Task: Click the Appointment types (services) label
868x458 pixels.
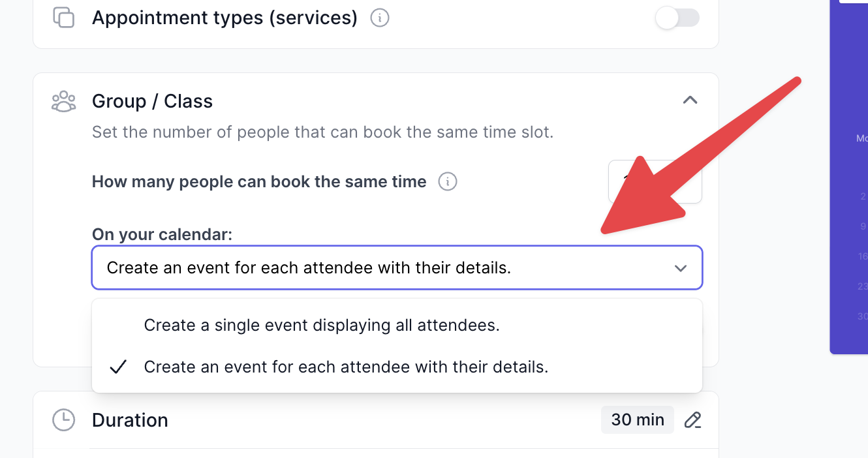Action: click(225, 18)
